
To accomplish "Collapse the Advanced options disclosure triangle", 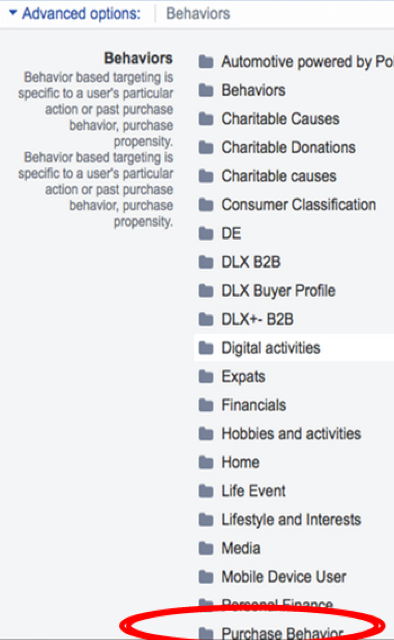I will [13, 13].
